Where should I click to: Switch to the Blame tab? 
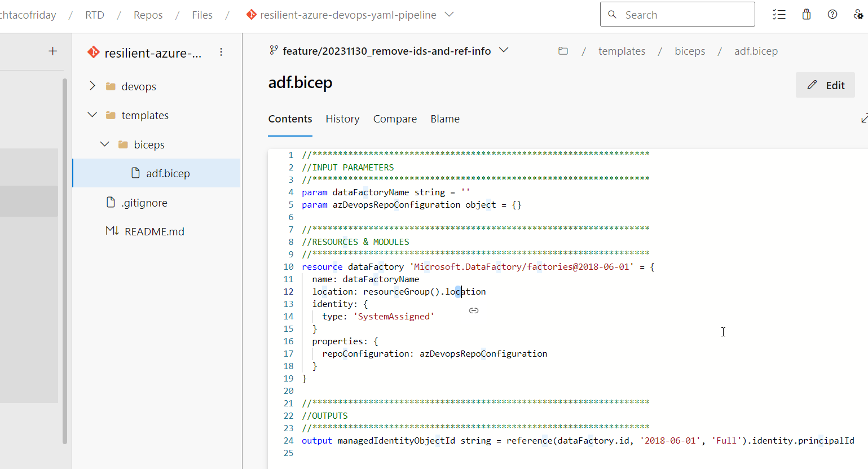(x=445, y=119)
